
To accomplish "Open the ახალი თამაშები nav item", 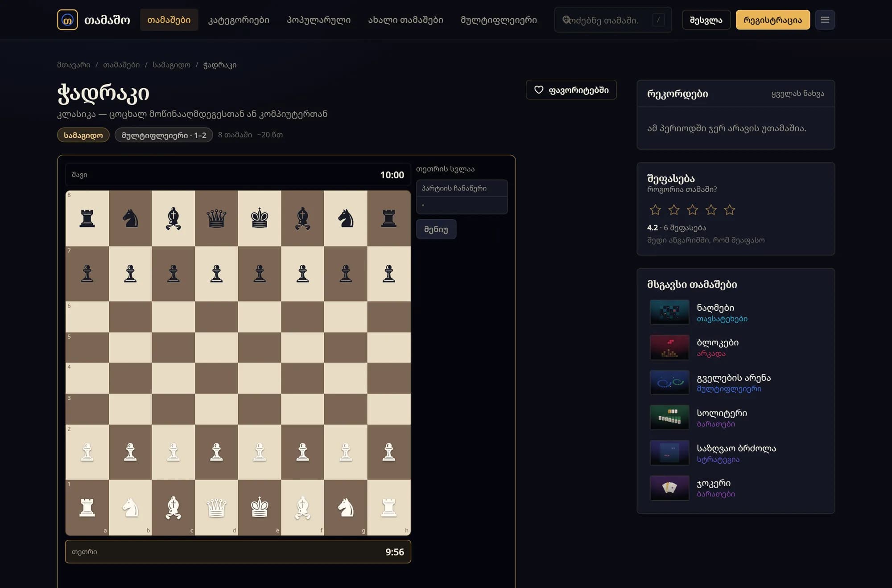I will tap(405, 20).
